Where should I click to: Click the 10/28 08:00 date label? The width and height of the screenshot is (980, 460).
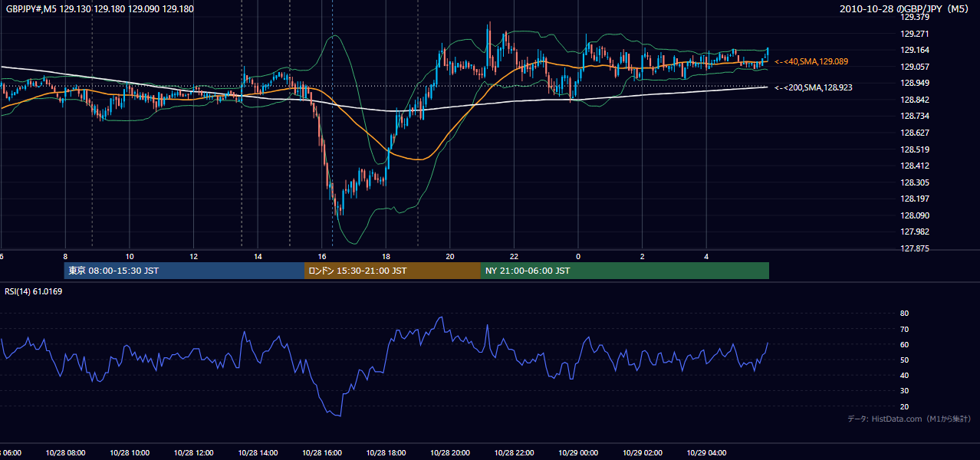click(65, 452)
